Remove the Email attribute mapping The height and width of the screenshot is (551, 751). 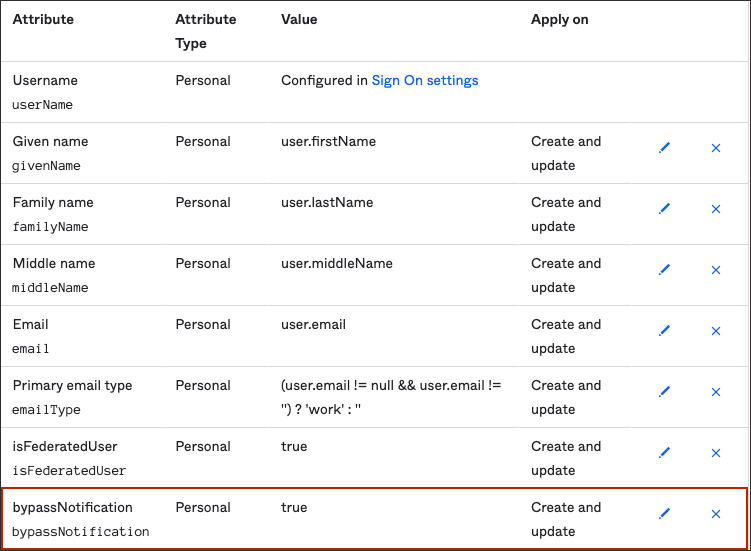click(715, 331)
